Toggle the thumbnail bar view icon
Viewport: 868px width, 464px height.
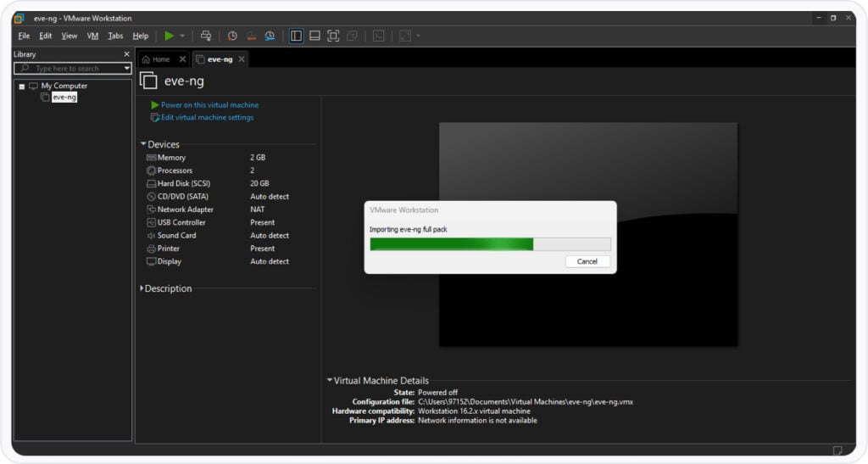click(x=314, y=36)
